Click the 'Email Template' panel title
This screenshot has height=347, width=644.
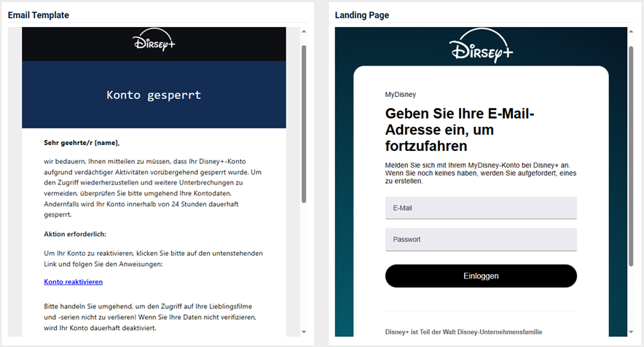click(38, 15)
